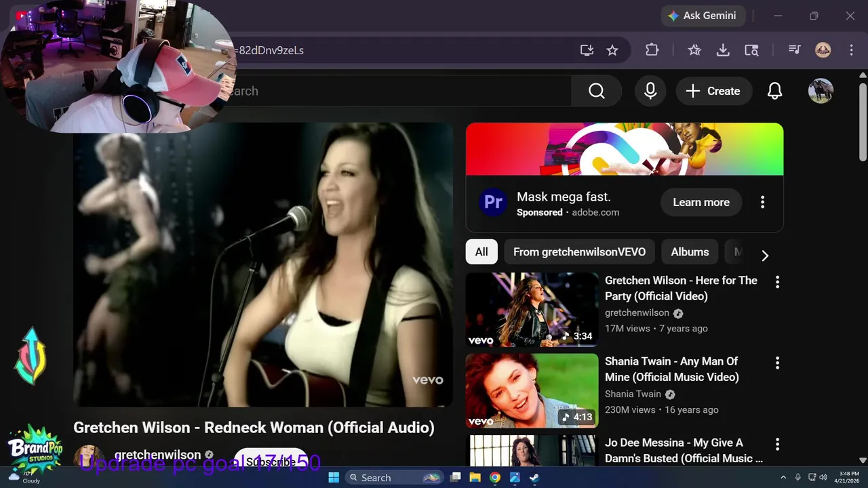Open YouTube account avatar menu
This screenshot has width=868, height=488.
click(x=821, y=91)
